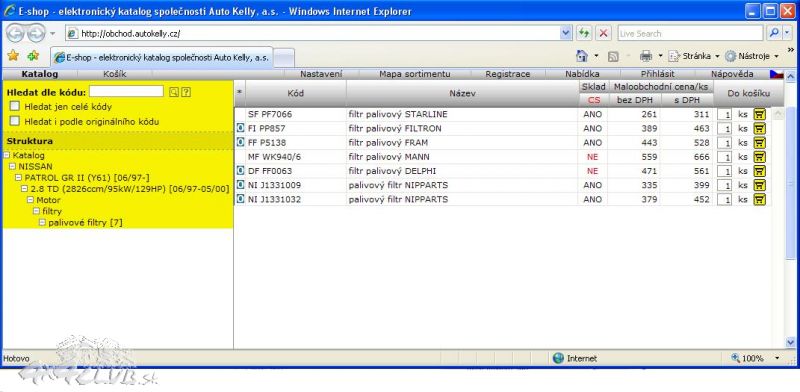Open Nabídka menu item
800x392 pixels.
[582, 74]
